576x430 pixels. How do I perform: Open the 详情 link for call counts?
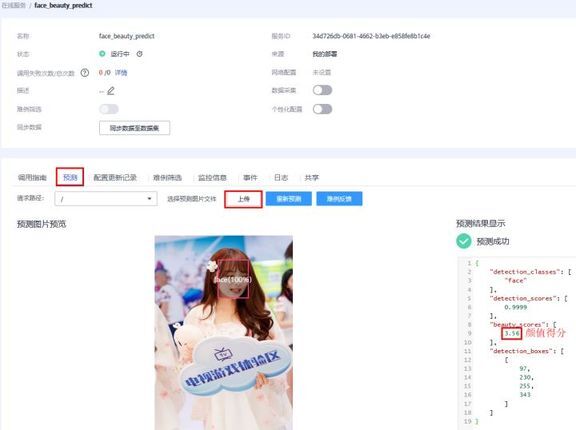click(x=121, y=73)
